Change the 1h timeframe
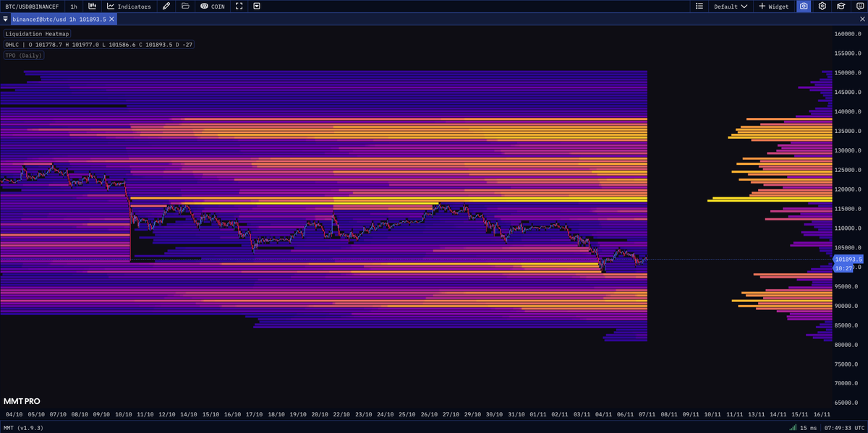 [74, 6]
